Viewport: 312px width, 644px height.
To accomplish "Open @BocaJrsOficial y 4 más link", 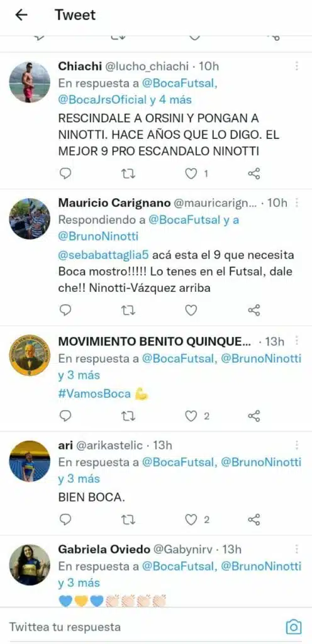I will (x=125, y=99).
